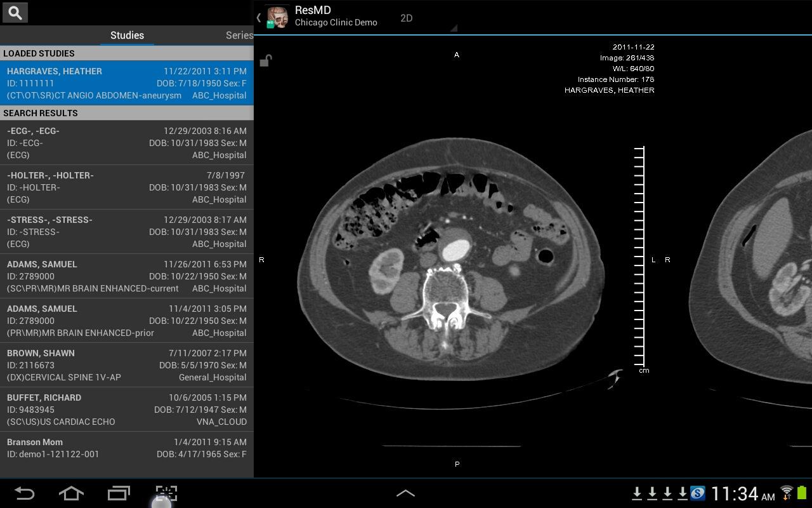
Task: Tap the ResMD skull app icon
Action: 277,17
